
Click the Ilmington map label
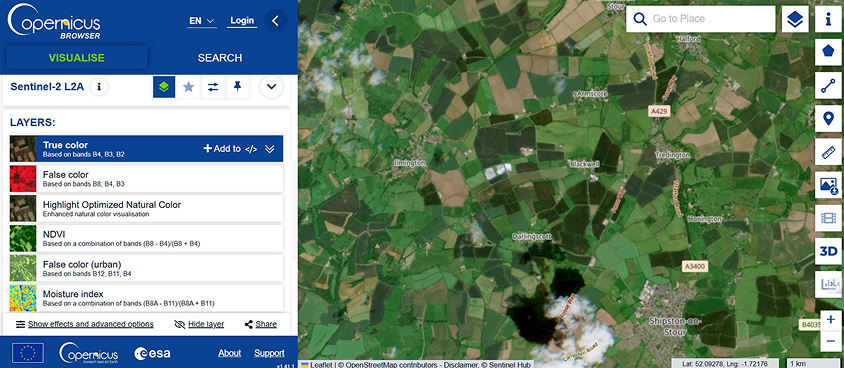tap(410, 162)
